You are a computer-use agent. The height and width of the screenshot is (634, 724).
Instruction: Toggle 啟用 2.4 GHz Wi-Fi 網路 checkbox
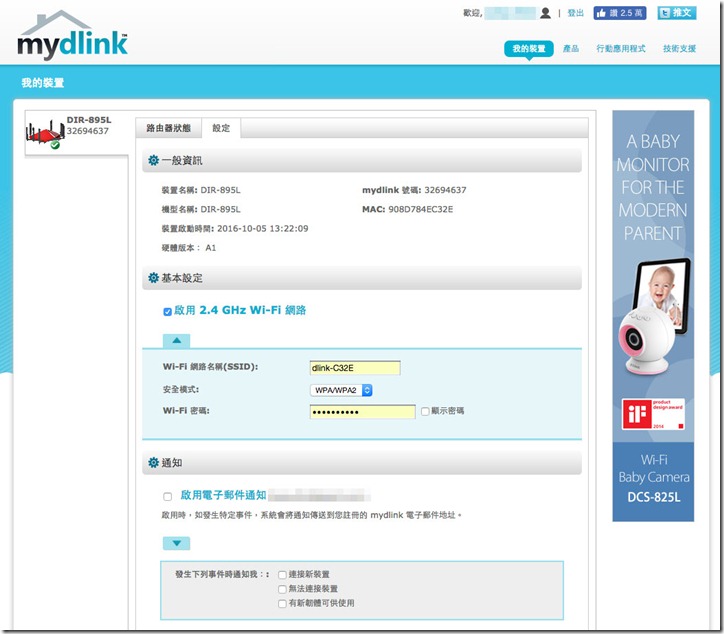[x=168, y=312]
